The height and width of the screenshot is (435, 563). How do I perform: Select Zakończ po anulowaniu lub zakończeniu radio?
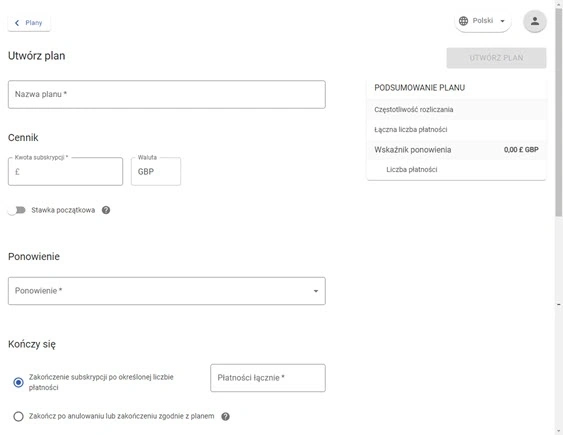point(18,416)
